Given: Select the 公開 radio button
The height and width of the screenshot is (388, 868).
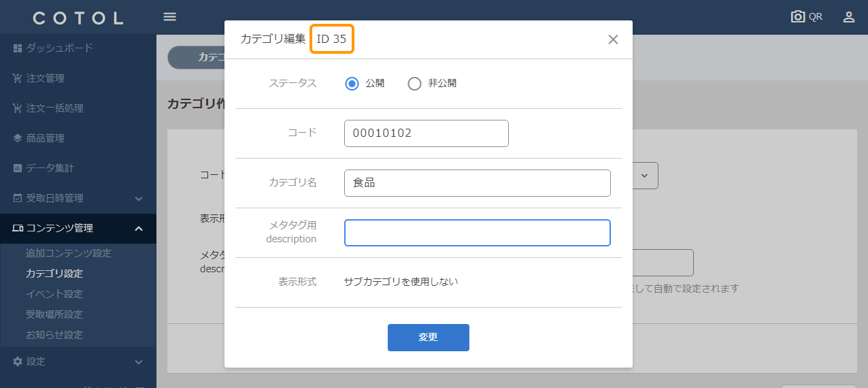Looking at the screenshot, I should click(x=352, y=84).
